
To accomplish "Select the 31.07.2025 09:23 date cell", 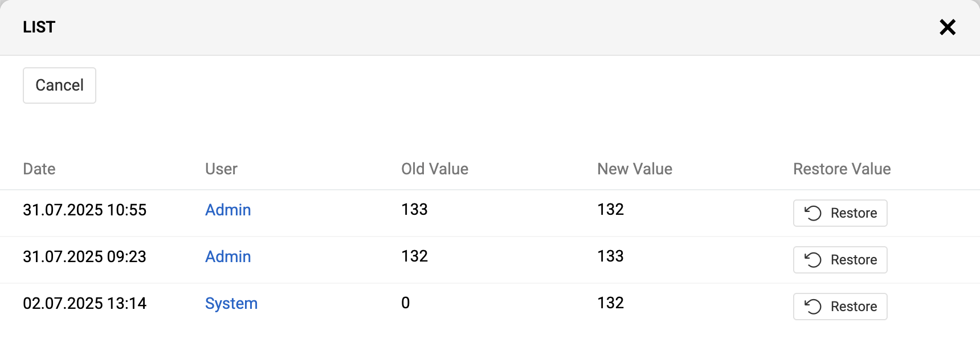I will coord(84,256).
